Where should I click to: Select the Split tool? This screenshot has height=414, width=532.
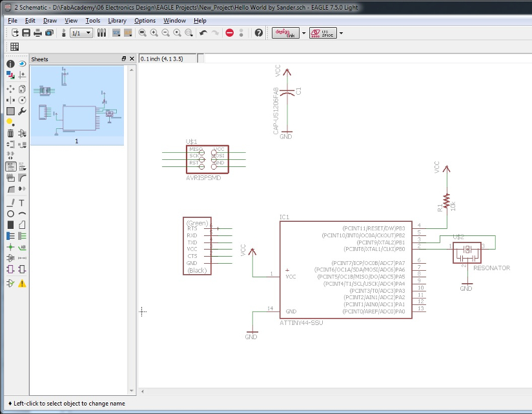click(x=10, y=189)
